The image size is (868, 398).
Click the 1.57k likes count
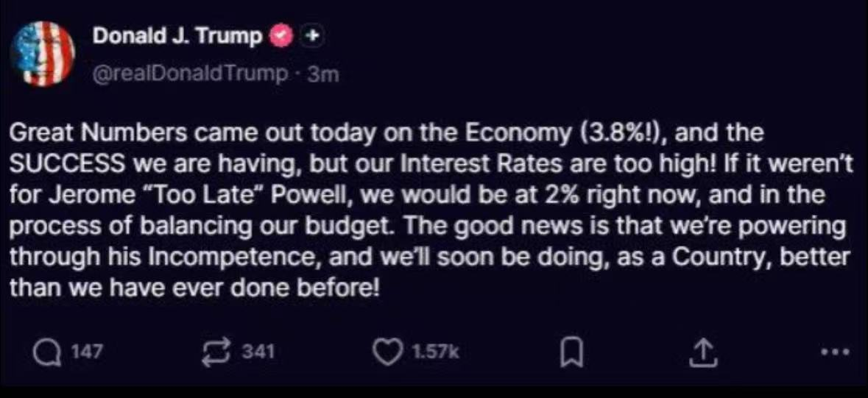tap(434, 353)
